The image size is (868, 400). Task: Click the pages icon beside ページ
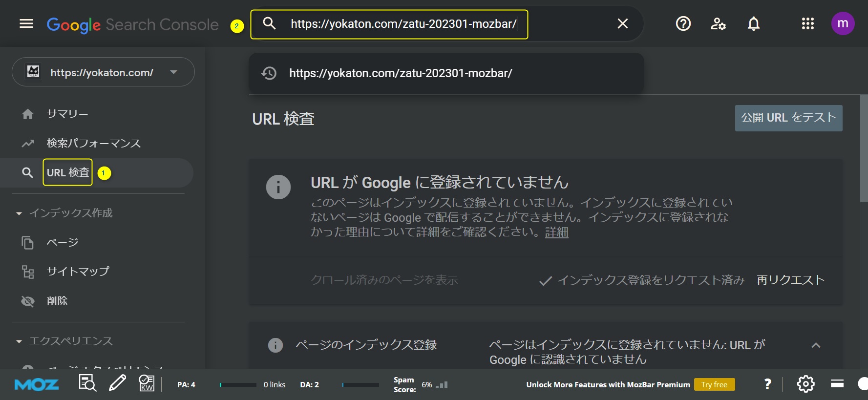(x=28, y=242)
